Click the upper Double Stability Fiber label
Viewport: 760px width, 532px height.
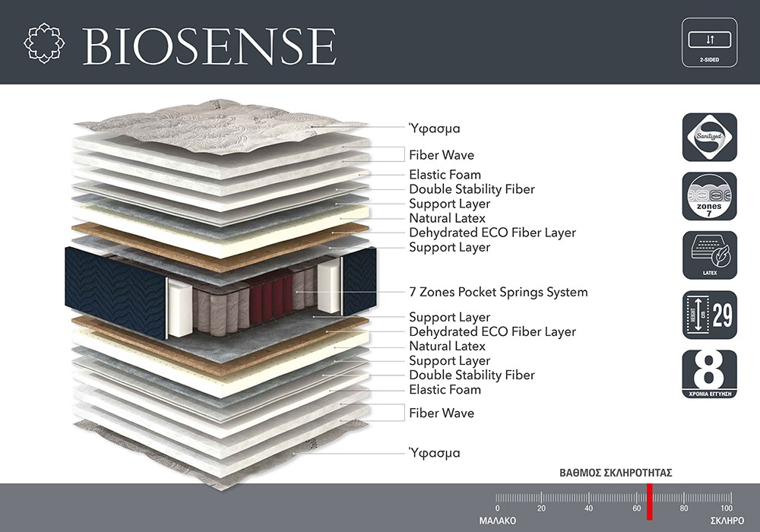(x=471, y=189)
